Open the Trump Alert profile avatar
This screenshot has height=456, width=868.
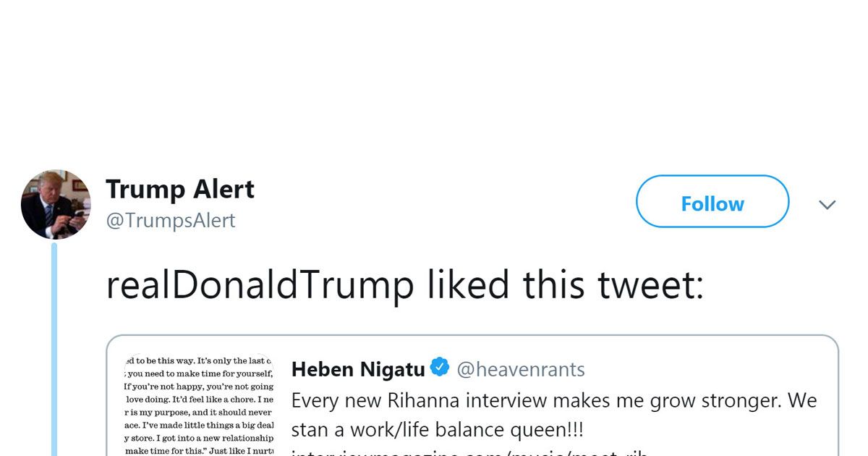pyautogui.click(x=56, y=205)
